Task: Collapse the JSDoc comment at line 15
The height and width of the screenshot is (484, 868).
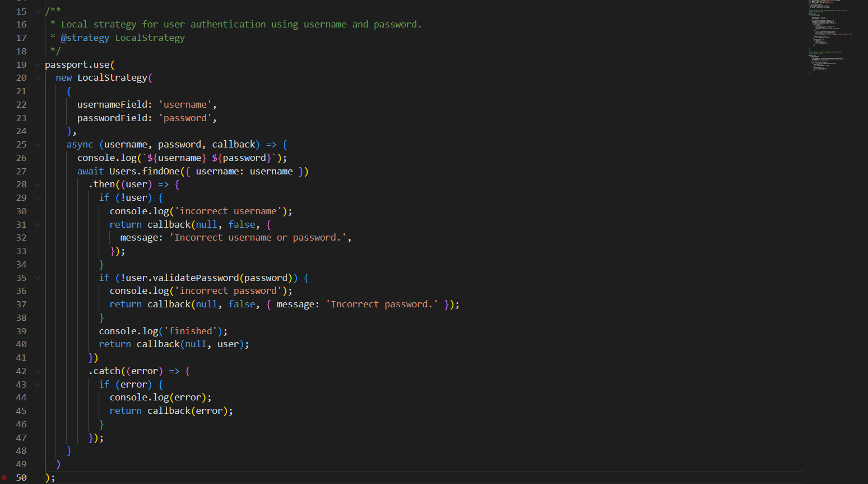Action: point(37,11)
